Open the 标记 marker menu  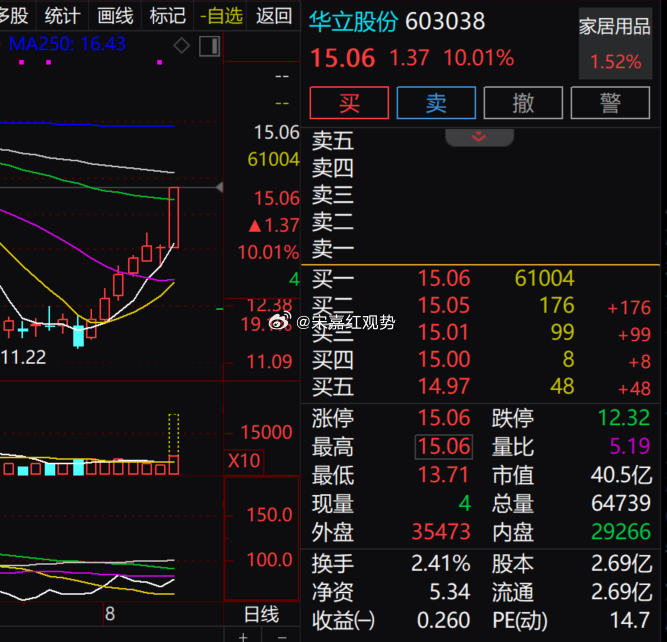click(x=168, y=16)
